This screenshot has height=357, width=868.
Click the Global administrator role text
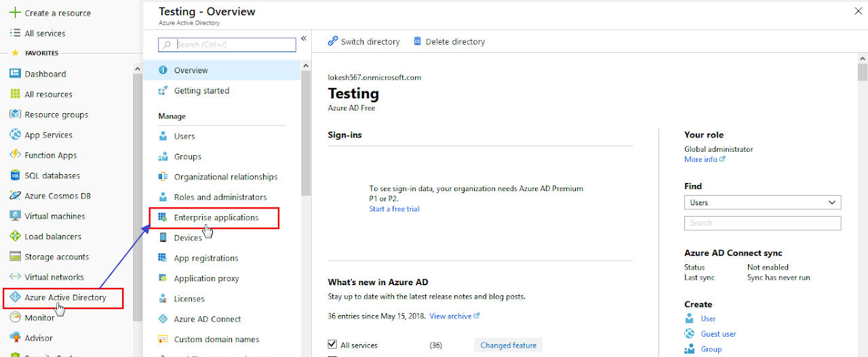(x=719, y=149)
